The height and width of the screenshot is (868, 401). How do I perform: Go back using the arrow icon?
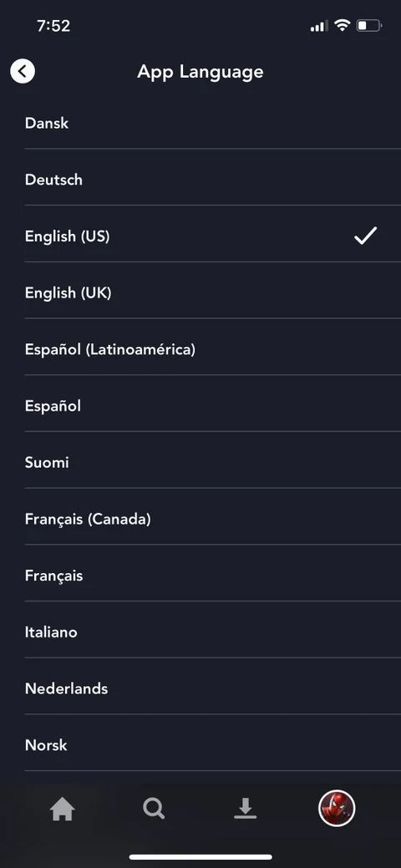[x=23, y=71]
